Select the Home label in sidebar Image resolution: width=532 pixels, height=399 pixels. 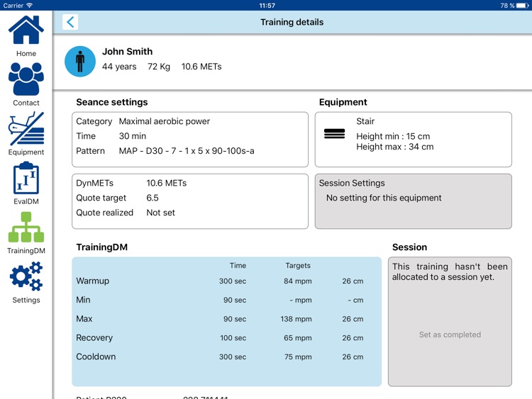[x=26, y=54]
